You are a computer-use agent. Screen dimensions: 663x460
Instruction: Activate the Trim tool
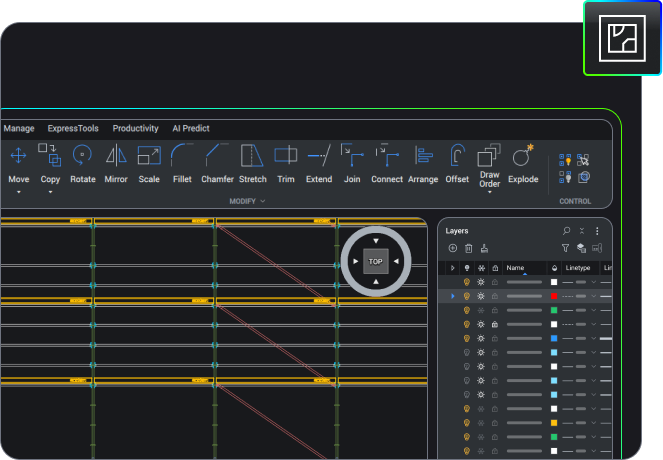point(285,156)
